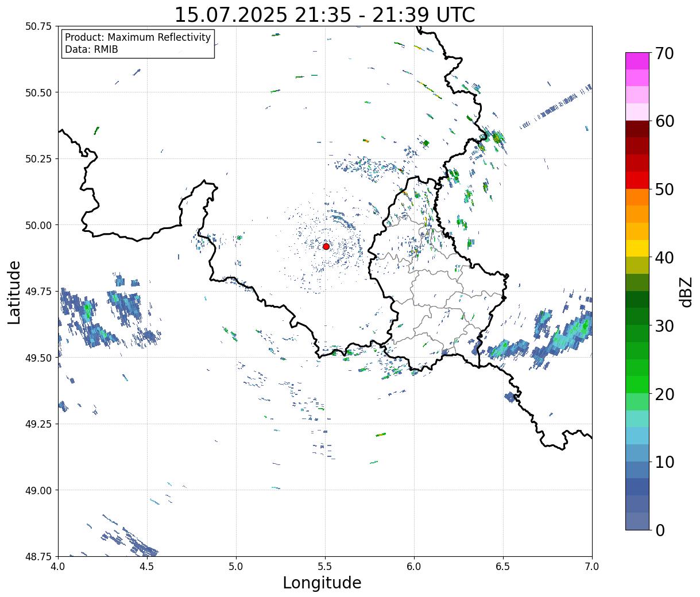The height and width of the screenshot is (597, 700).
Task: Click the colorbar tick label 30
Action: point(664,326)
